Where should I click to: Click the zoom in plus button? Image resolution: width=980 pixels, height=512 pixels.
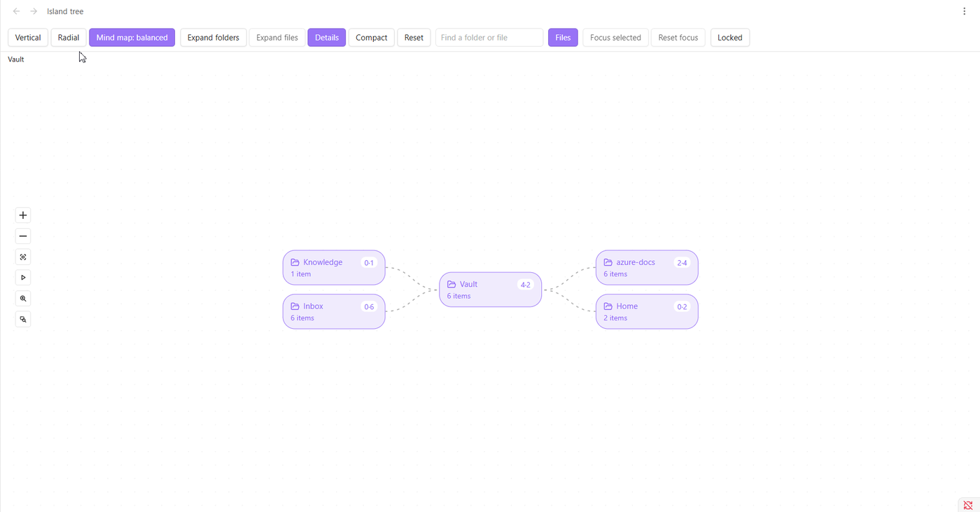(23, 215)
